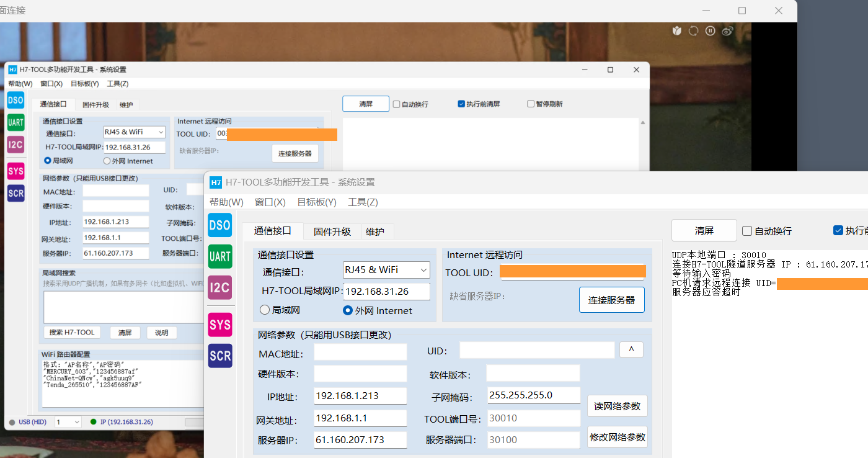Viewport: 868px width, 458px height.
Task: Switch to 固件升级 tab in front window
Action: point(332,231)
